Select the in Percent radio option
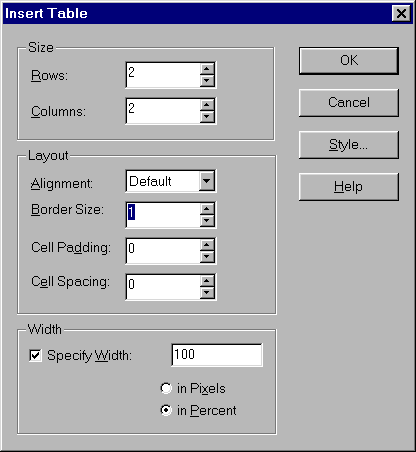The width and height of the screenshot is (416, 452). click(166, 410)
